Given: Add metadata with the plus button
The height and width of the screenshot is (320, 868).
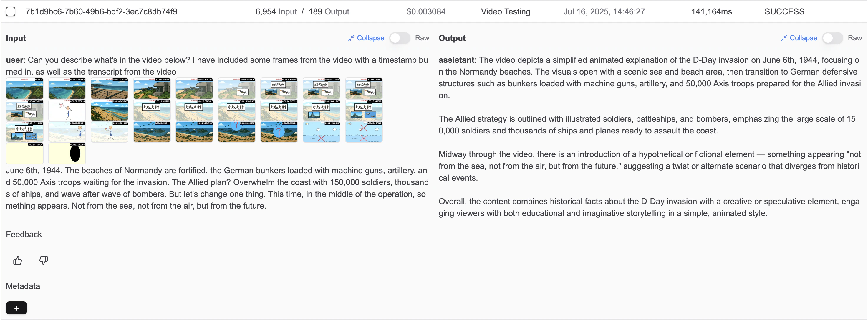Looking at the screenshot, I should click(x=16, y=308).
